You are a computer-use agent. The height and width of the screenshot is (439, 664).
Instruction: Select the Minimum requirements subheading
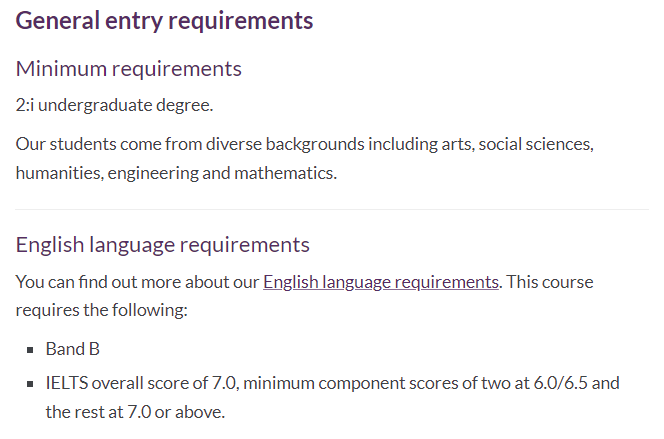[x=129, y=69]
